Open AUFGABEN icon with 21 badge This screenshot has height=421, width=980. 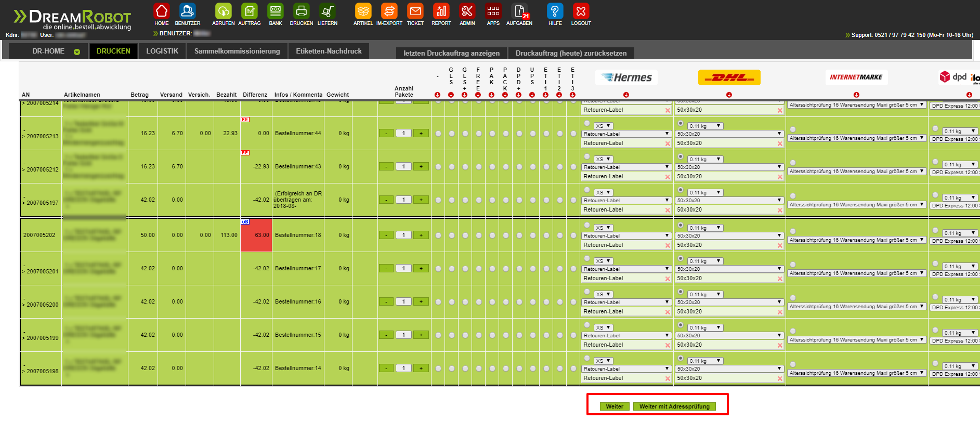(519, 11)
